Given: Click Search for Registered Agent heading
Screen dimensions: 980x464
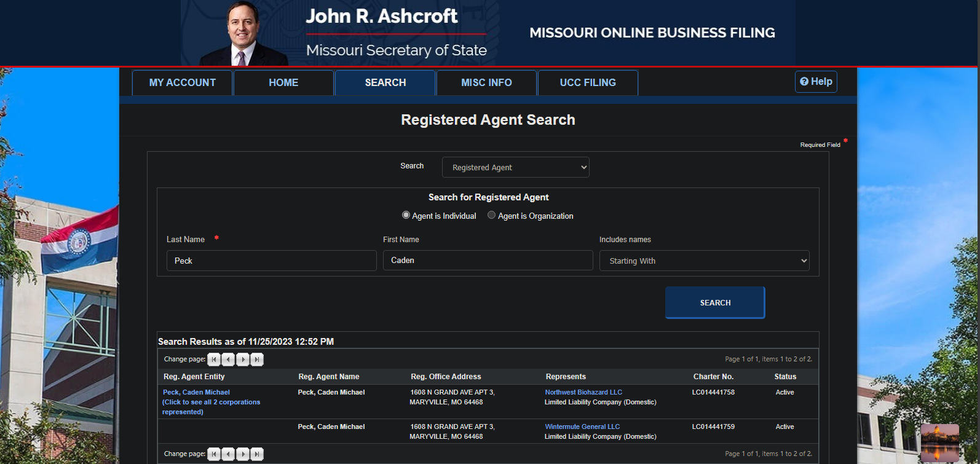Looking at the screenshot, I should click(x=489, y=197).
